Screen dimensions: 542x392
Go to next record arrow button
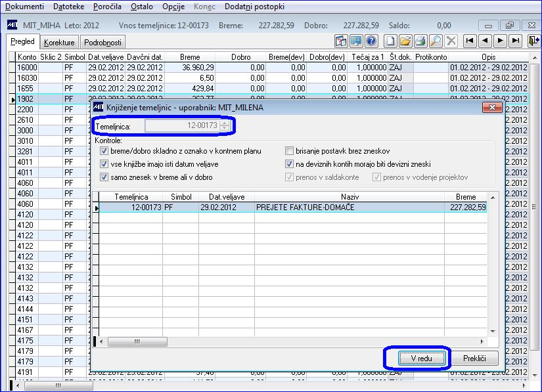pyautogui.click(x=500, y=41)
